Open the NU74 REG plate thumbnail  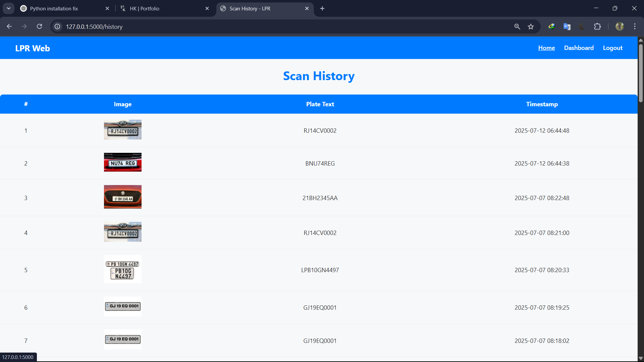tap(123, 162)
